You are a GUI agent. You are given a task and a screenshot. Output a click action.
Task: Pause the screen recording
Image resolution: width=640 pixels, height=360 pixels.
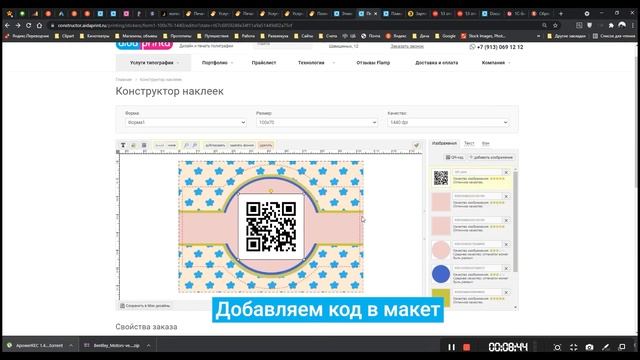click(451, 347)
